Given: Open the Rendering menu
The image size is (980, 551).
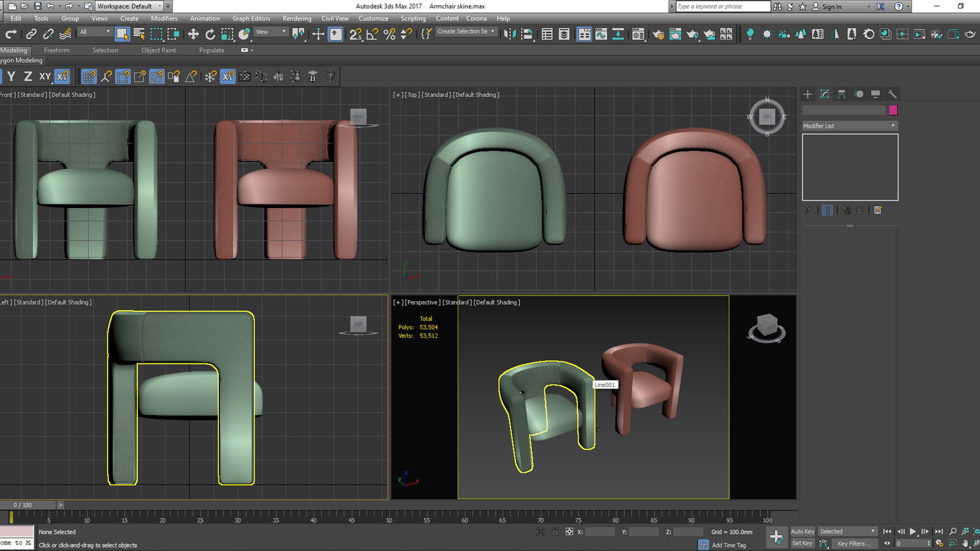Looking at the screenshot, I should click(x=297, y=18).
